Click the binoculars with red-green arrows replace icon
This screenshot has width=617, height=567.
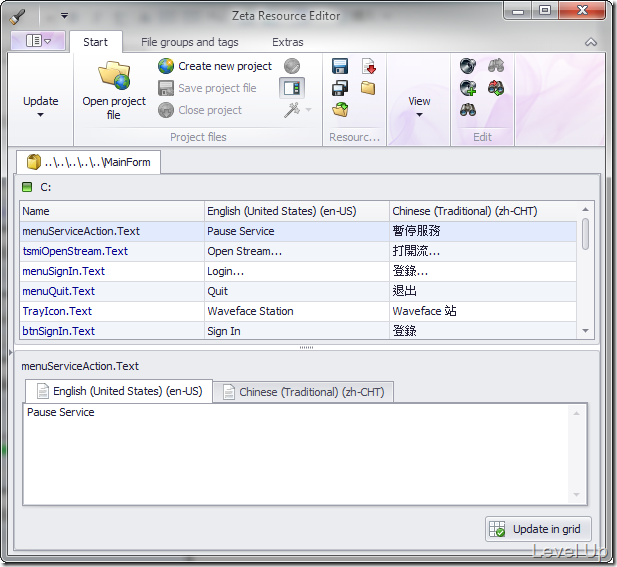[x=496, y=88]
